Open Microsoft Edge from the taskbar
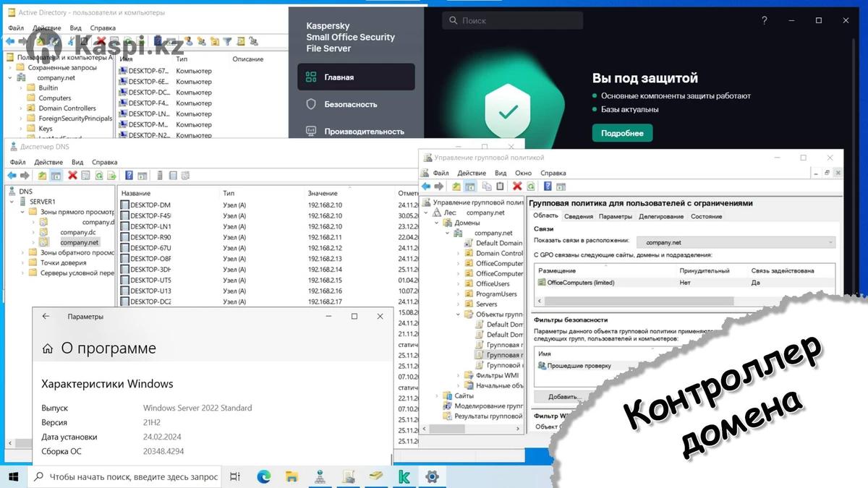This screenshot has width=868, height=488. click(x=264, y=476)
